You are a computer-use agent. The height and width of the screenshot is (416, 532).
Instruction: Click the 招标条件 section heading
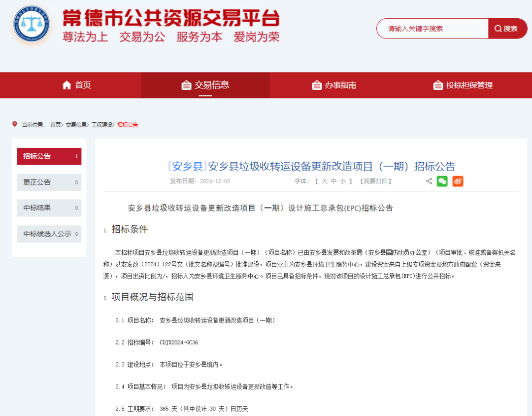(129, 229)
